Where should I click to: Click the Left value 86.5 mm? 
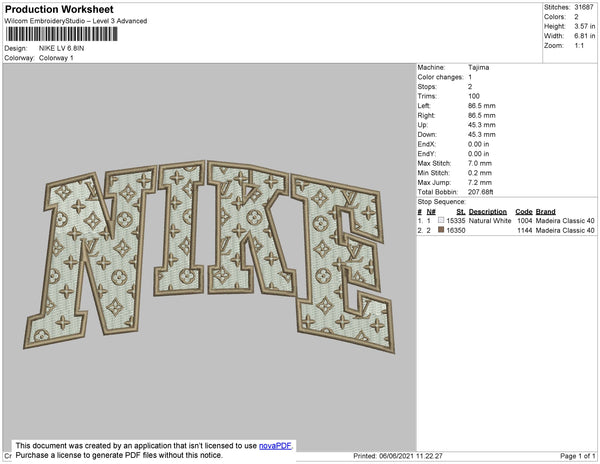coord(482,106)
